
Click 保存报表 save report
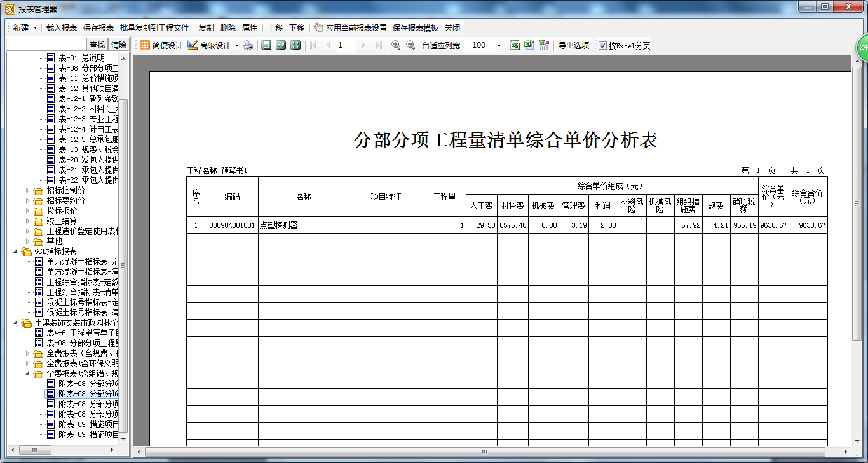point(98,28)
